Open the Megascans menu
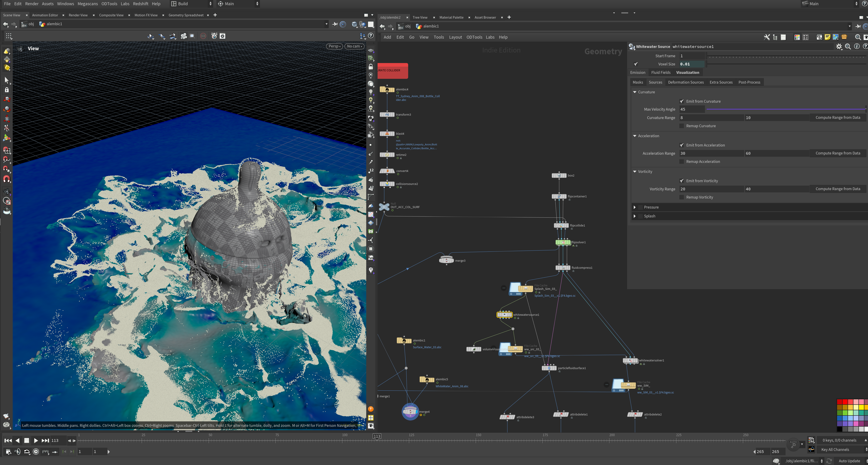The height and width of the screenshot is (465, 868). coord(88,4)
